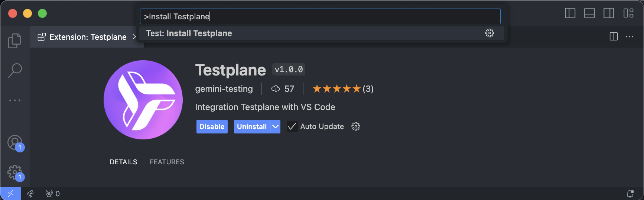Switch to the FEATURES tab

[x=167, y=162]
